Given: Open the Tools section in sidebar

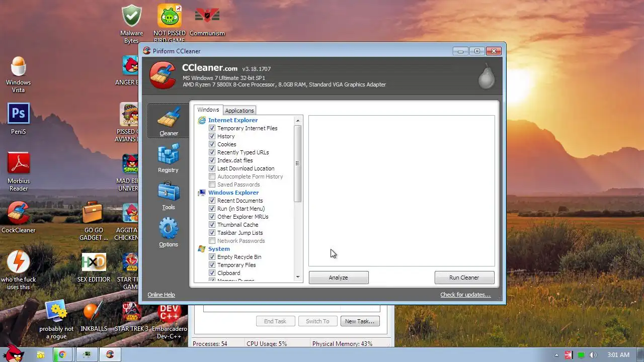Looking at the screenshot, I should tap(169, 196).
